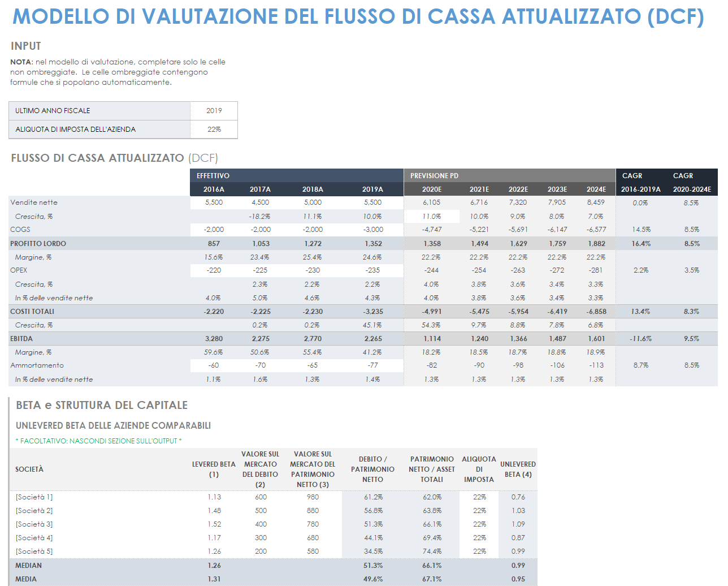Select the [Società 5] row name

[34, 551]
